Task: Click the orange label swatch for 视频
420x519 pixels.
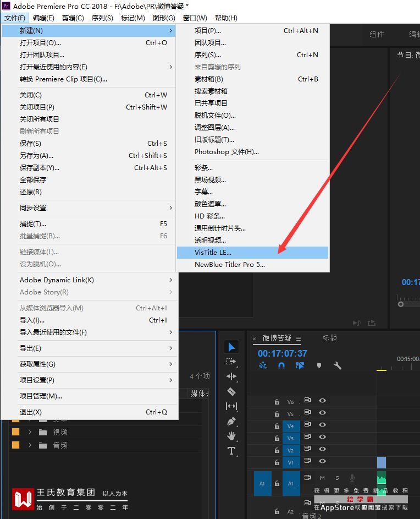Action: [15, 432]
